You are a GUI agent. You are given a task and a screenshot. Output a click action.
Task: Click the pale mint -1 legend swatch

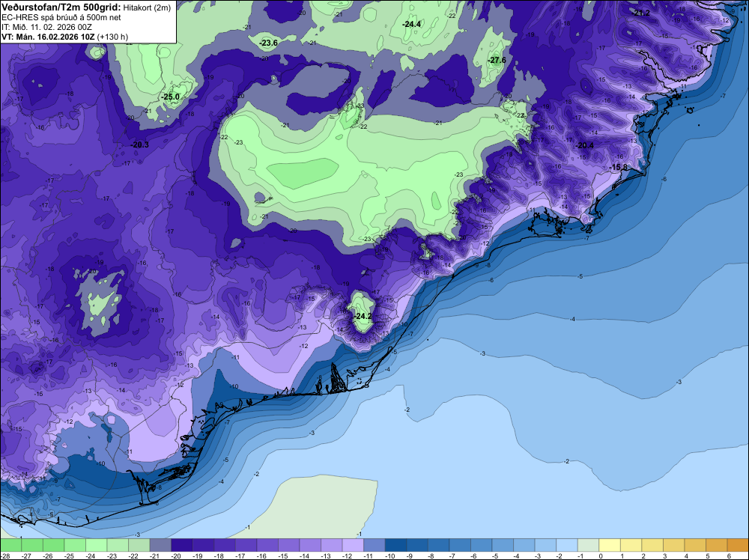coord(588,545)
